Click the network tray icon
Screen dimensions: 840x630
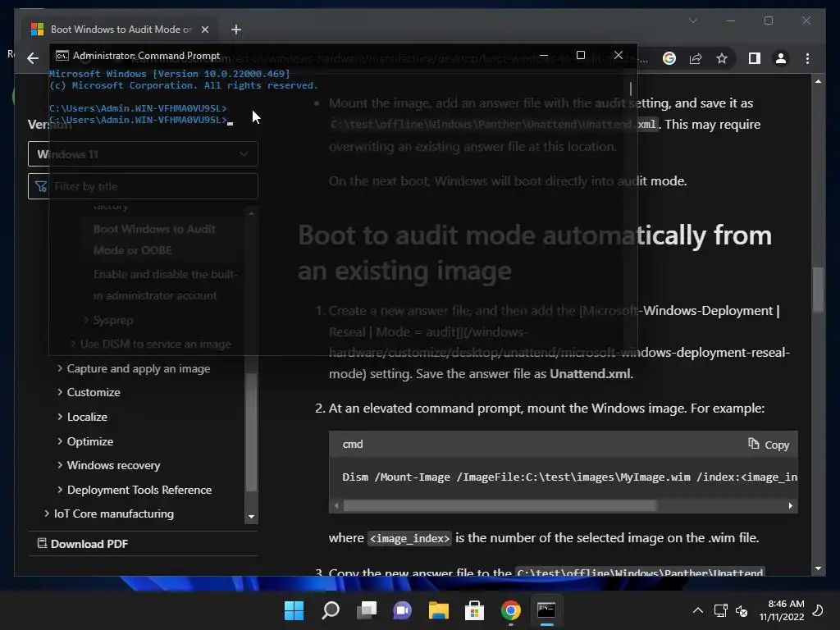[x=720, y=610]
